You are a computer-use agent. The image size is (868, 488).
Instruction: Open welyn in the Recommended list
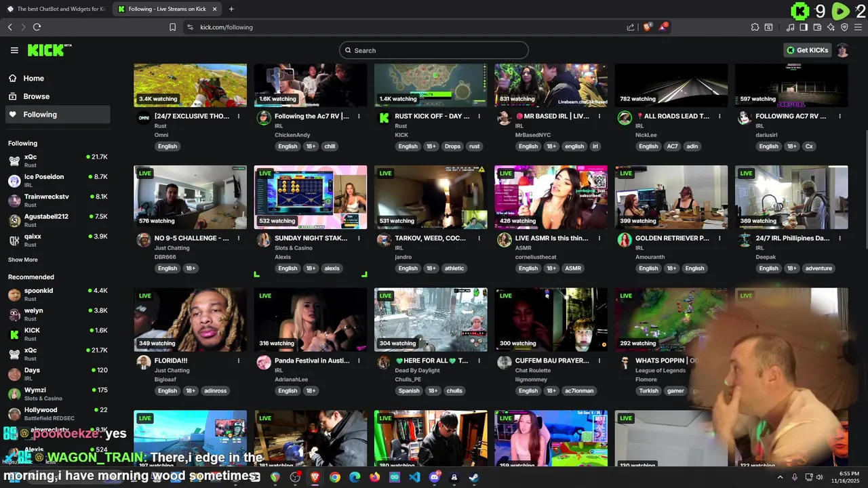pos(58,314)
